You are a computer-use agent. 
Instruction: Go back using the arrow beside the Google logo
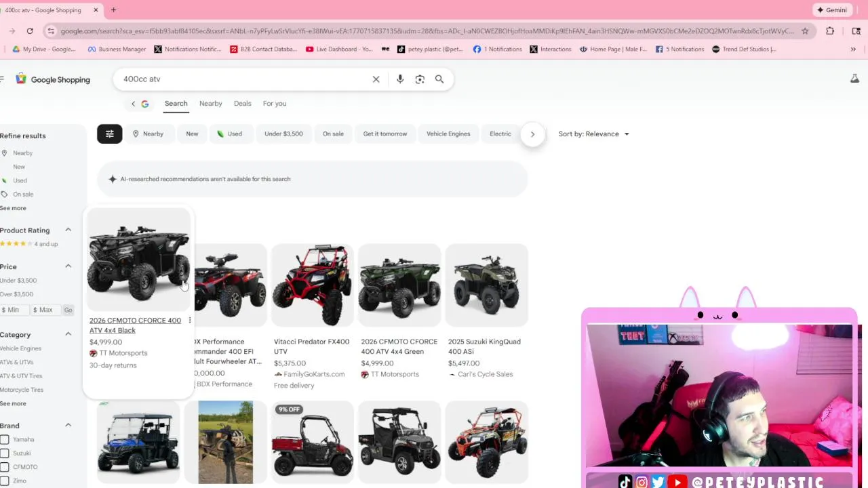pos(133,104)
